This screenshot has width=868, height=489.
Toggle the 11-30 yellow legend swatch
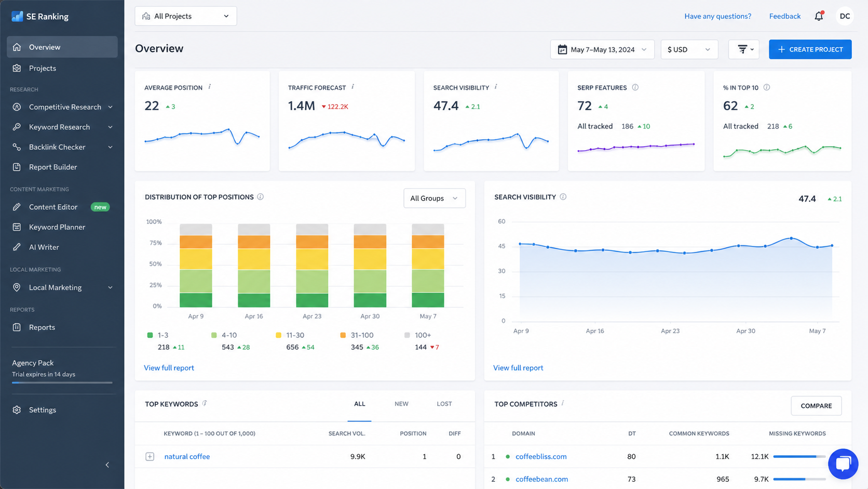pyautogui.click(x=279, y=335)
